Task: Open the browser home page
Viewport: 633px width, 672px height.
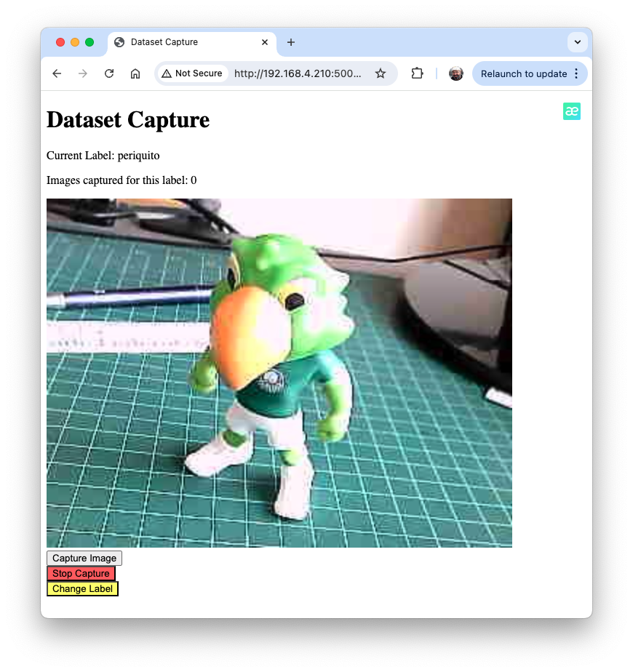Action: point(135,73)
